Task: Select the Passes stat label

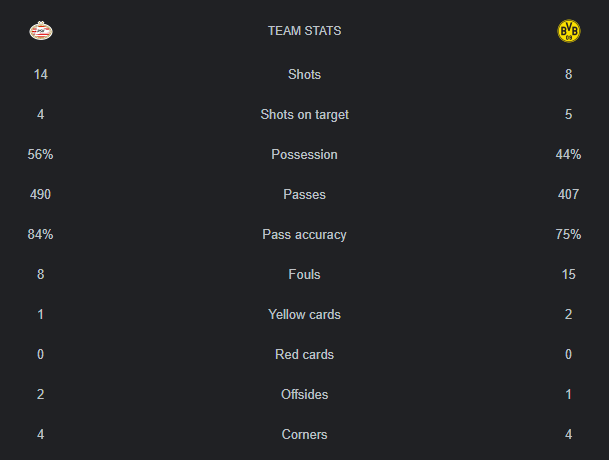Action: pyautogui.click(x=304, y=194)
